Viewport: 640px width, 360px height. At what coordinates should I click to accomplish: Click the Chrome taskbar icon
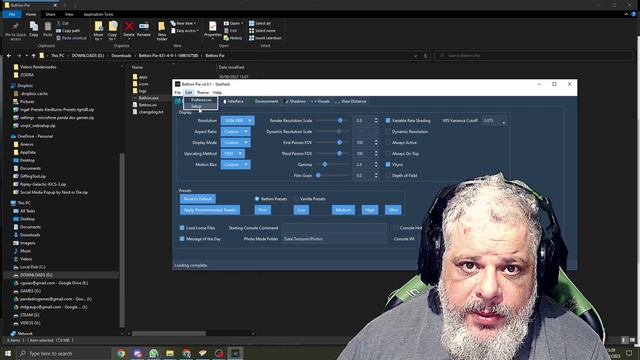tap(121, 353)
